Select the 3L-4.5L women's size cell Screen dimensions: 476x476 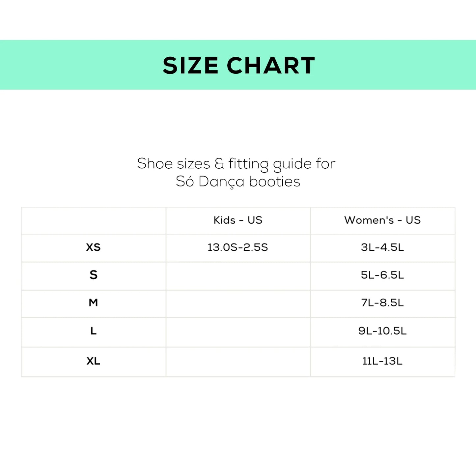point(382,247)
